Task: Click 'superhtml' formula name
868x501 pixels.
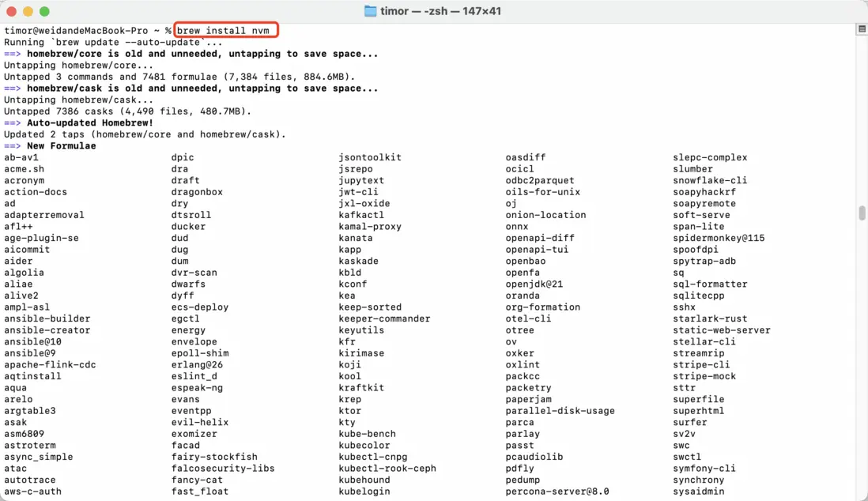Action: click(x=699, y=412)
